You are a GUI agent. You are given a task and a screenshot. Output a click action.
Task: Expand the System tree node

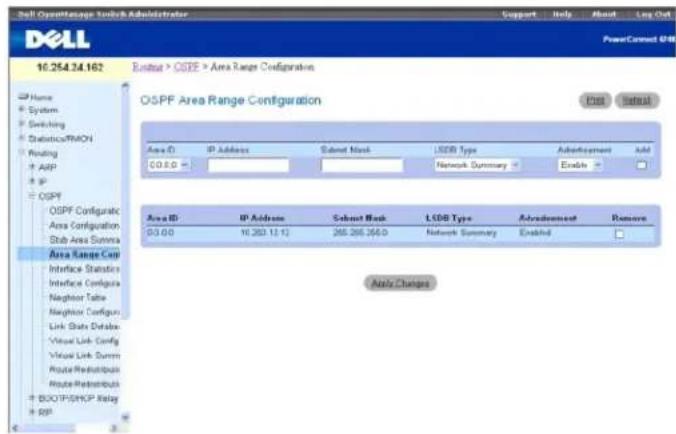click(22, 110)
